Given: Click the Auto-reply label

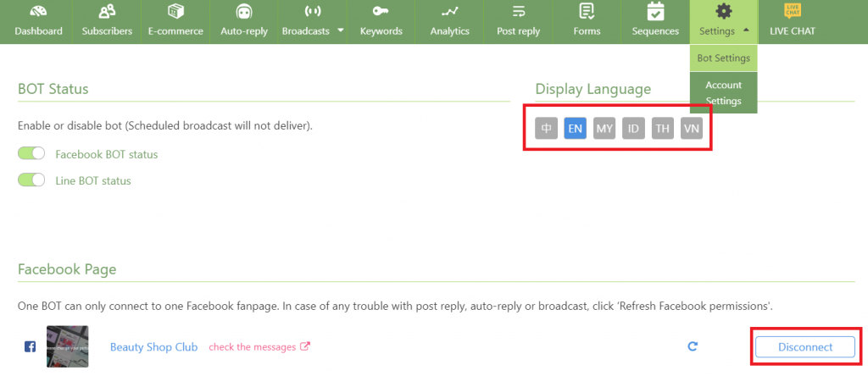Looking at the screenshot, I should (x=244, y=31).
